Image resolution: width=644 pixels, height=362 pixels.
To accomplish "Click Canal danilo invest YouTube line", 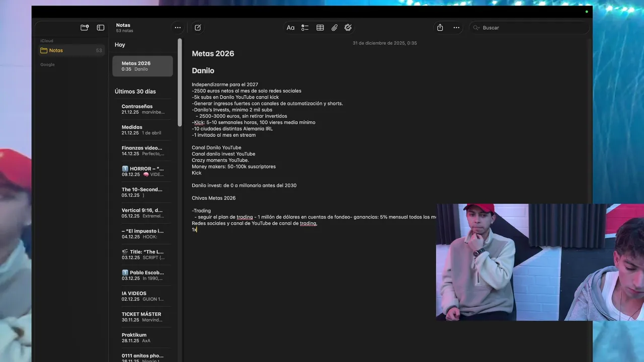I will point(223,154).
